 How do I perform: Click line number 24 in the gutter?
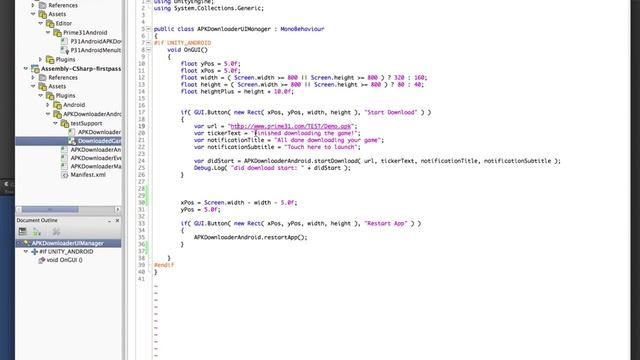point(141,161)
